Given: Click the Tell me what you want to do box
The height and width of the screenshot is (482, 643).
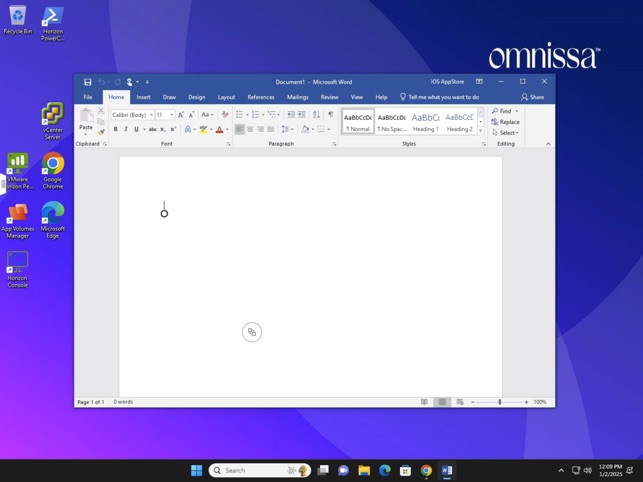Looking at the screenshot, I should click(439, 97).
